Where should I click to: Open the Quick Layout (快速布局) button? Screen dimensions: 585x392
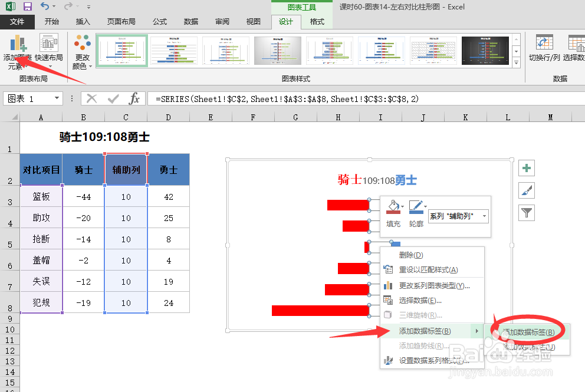tap(49, 51)
